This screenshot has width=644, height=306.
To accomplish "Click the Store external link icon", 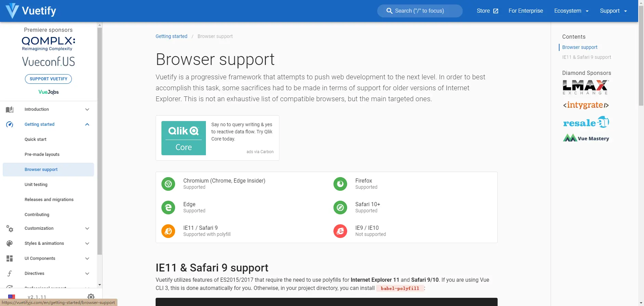I will 496,11.
